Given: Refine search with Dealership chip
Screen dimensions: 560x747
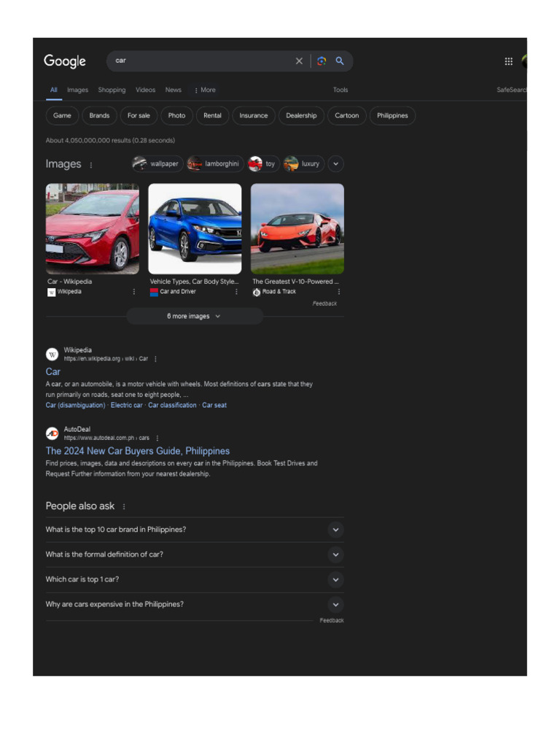Looking at the screenshot, I should 301,116.
